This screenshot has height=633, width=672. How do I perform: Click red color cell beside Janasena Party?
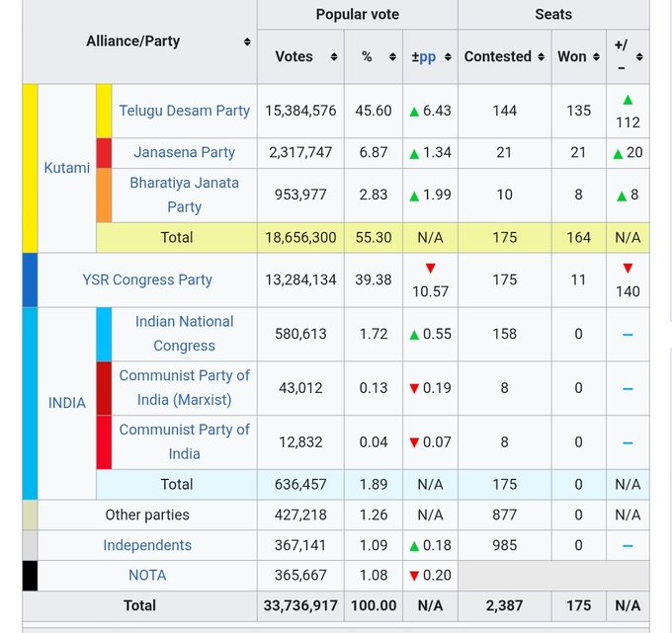104,153
